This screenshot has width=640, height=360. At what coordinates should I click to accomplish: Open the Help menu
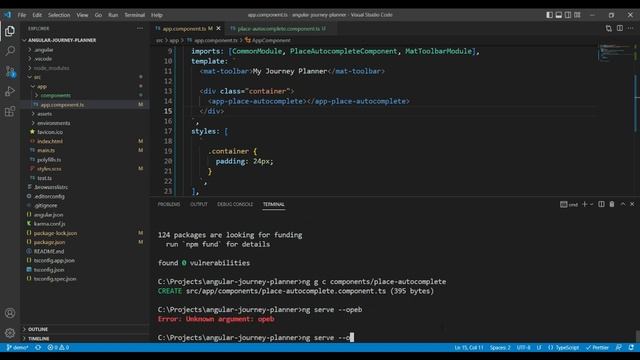[157, 15]
